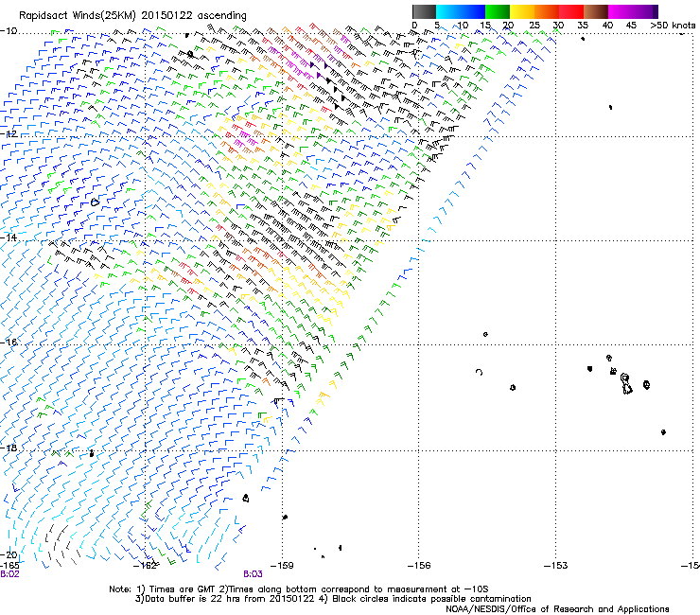The height and width of the screenshot is (615, 700).
Task: Click the NOAA/NESDIS Office of Research credit
Action: click(557, 609)
